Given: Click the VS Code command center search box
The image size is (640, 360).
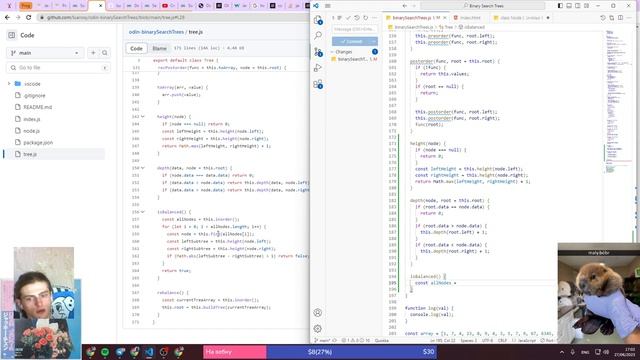Looking at the screenshot, I should tap(483, 6).
